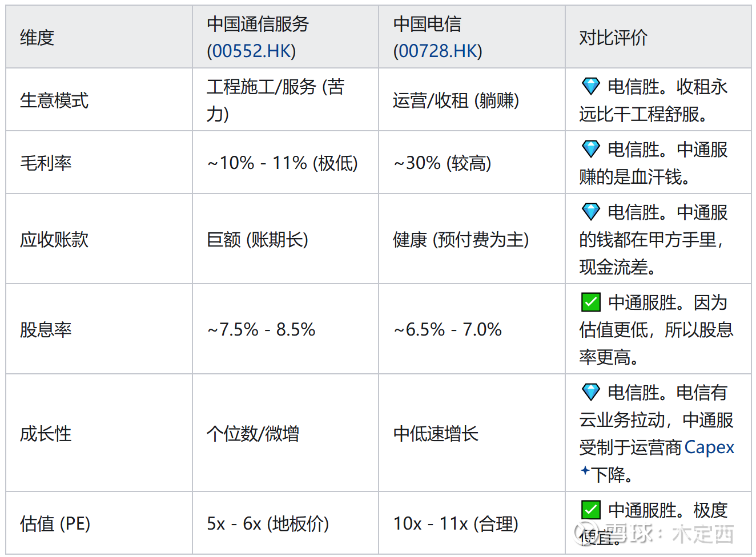Image resolution: width=756 pixels, height=557 pixels.
Task: Click the 中国通信服务 header text
Action: (258, 24)
